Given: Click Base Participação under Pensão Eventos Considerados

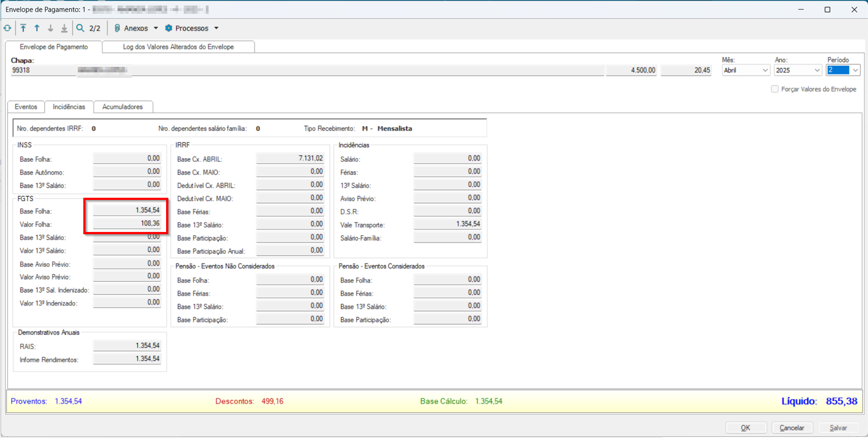Looking at the screenshot, I should pos(448,319).
